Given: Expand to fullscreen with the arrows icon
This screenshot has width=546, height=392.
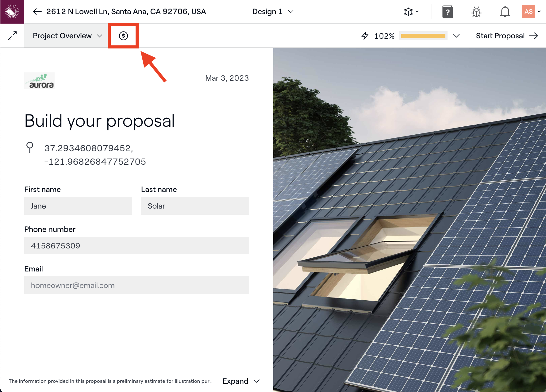Looking at the screenshot, I should 12,36.
